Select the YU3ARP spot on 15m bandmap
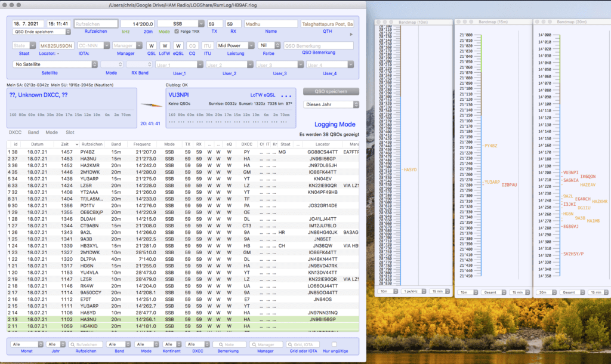611x364 pixels. tap(492, 182)
